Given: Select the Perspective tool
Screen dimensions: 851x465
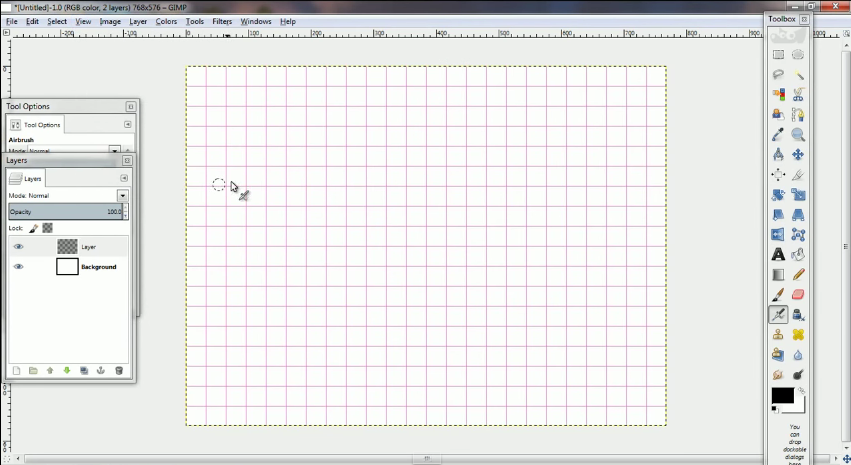Looking at the screenshot, I should (798, 215).
